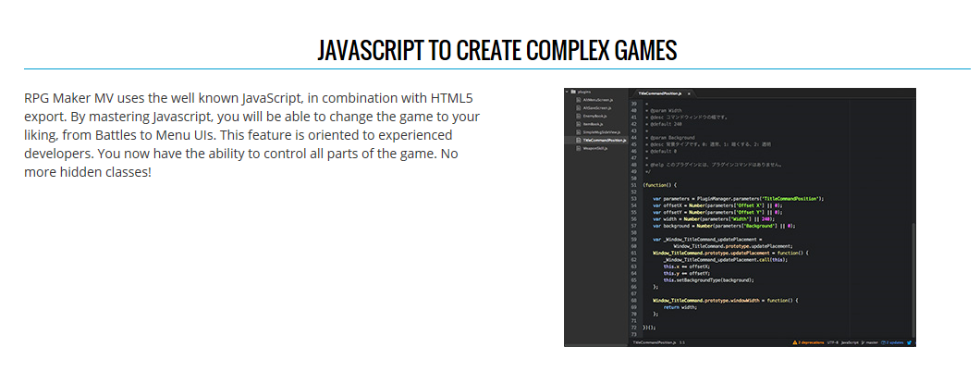This screenshot has width=980, height=384.
Task: Click line number 72 in the gutter
Action: pyautogui.click(x=633, y=327)
